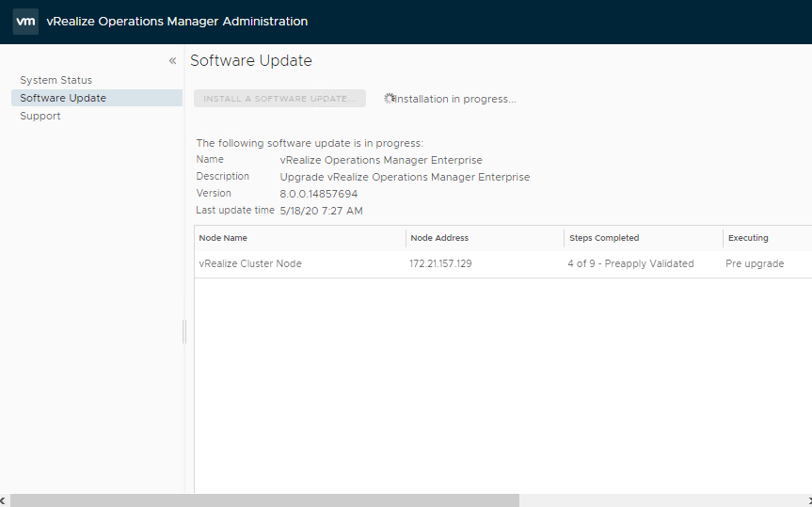This screenshot has height=507, width=812.
Task: Click the horizontal scrollbar thumb
Action: 264,500
